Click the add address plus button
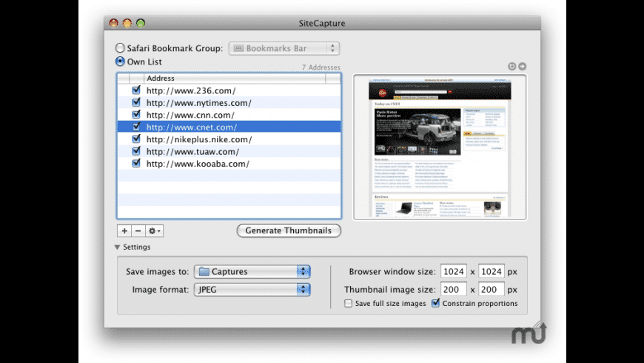The width and height of the screenshot is (644, 363). (x=124, y=231)
